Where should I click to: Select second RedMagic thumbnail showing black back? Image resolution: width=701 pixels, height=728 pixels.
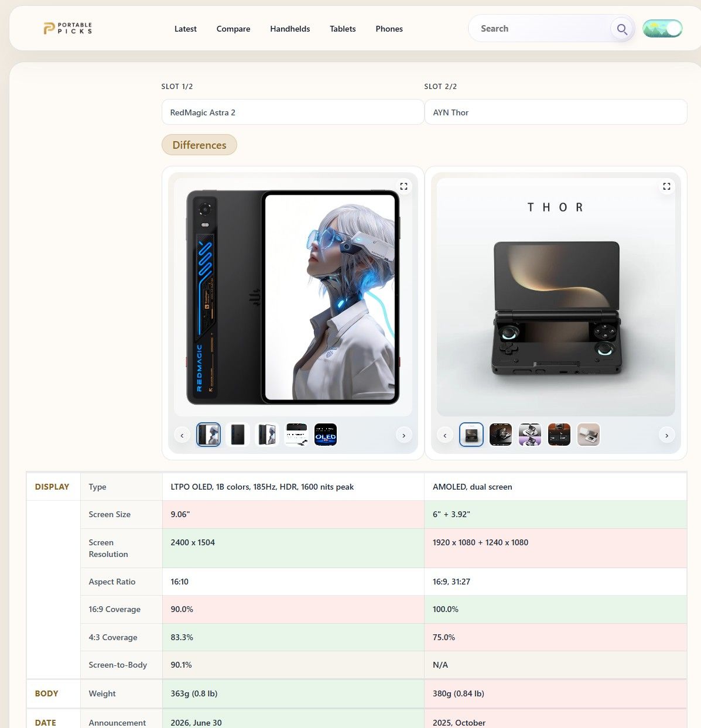click(238, 435)
